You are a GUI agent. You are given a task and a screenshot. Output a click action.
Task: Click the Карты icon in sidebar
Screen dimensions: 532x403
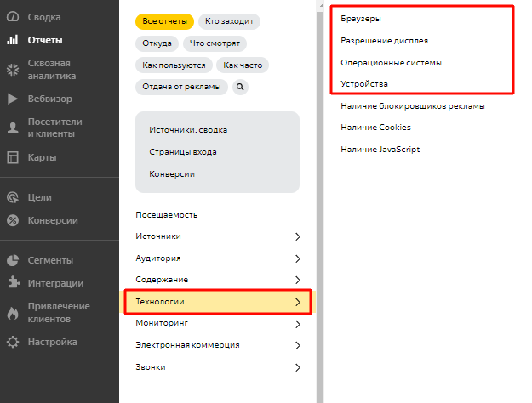tap(13, 157)
